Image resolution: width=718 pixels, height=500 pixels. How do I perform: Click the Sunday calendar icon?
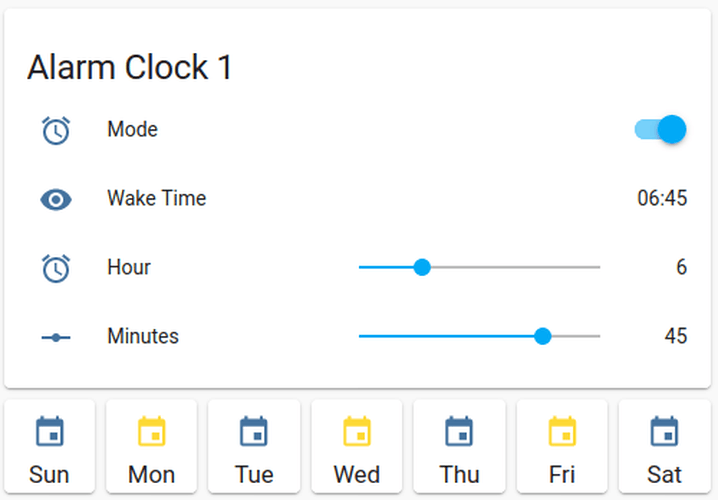[x=49, y=432]
